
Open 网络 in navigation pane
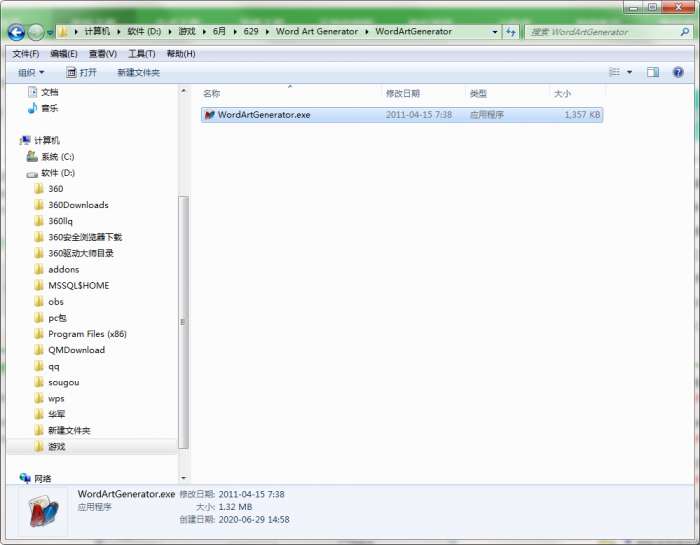coord(42,478)
